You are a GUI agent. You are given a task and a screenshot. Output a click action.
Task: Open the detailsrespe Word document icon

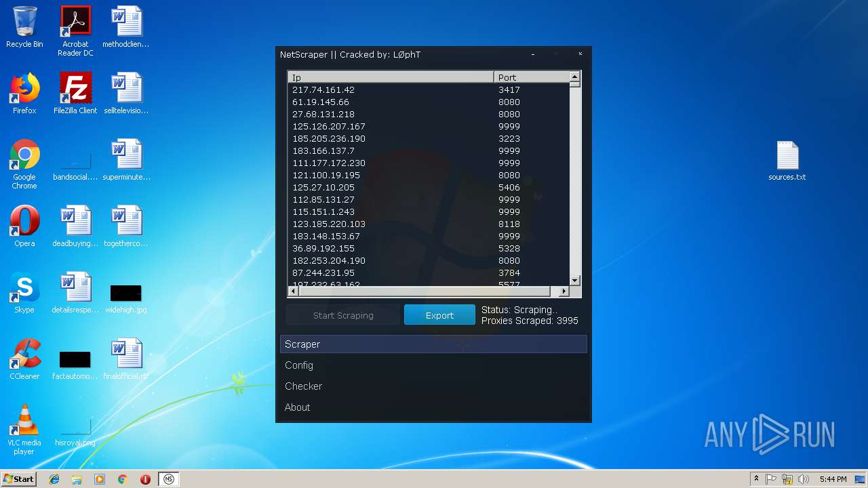(x=75, y=293)
